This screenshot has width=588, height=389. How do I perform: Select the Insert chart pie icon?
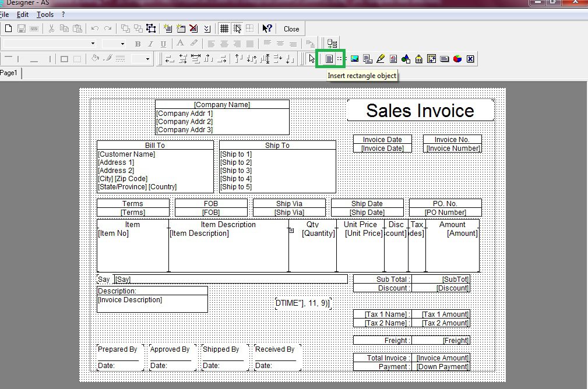point(457,59)
